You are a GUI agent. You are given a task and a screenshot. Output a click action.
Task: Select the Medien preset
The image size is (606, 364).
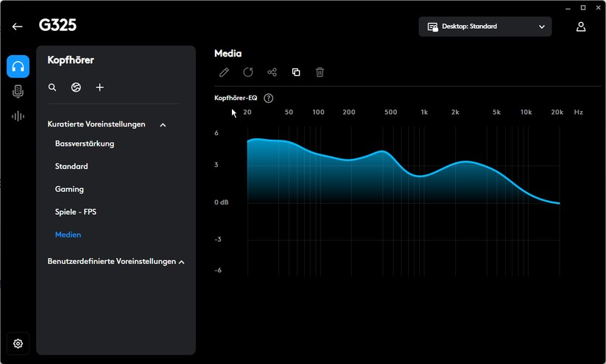point(68,235)
